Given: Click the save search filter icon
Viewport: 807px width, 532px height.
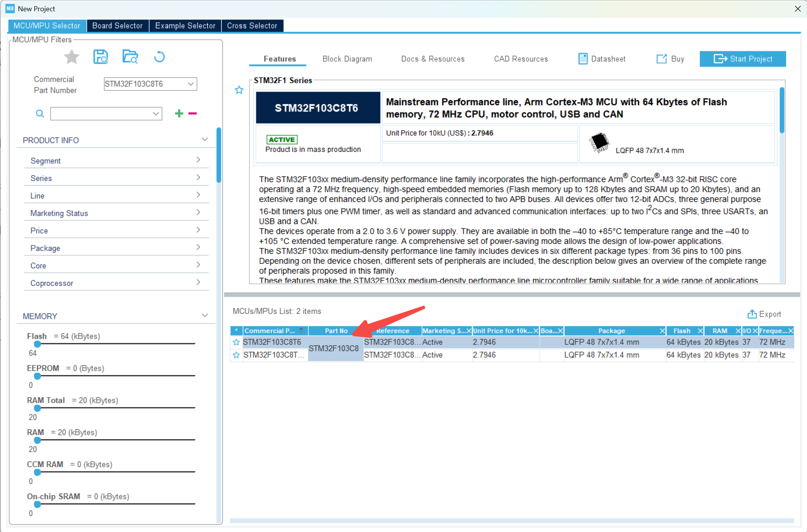Looking at the screenshot, I should (101, 57).
